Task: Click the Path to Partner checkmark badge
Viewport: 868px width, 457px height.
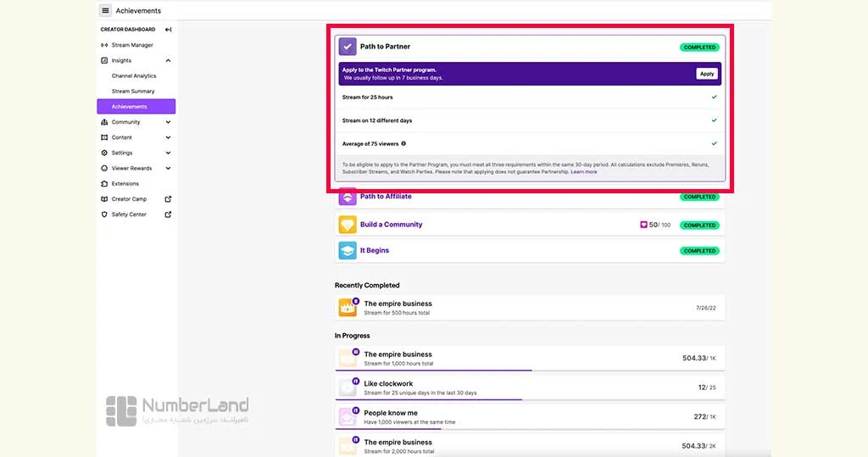Action: pyautogui.click(x=348, y=47)
